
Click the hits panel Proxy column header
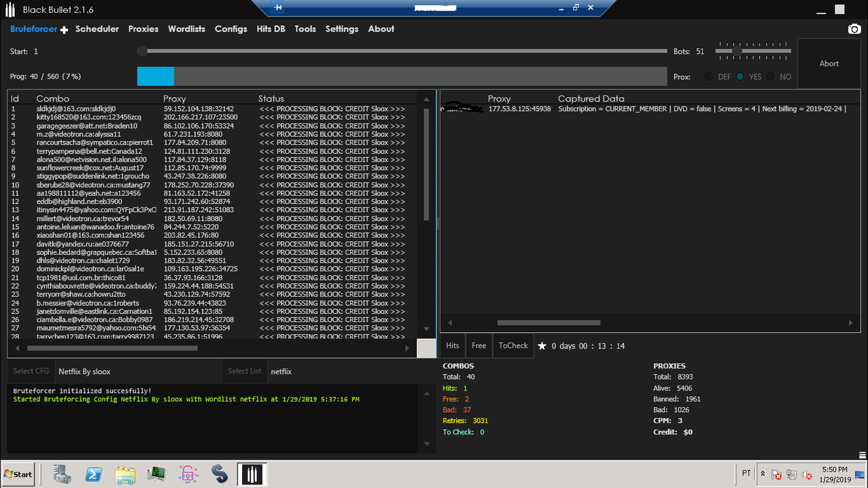tap(499, 98)
